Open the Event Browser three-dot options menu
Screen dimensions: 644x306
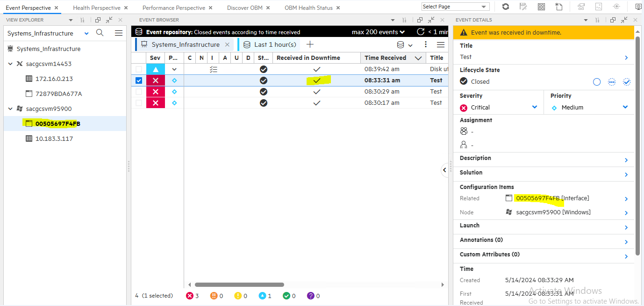pos(425,44)
